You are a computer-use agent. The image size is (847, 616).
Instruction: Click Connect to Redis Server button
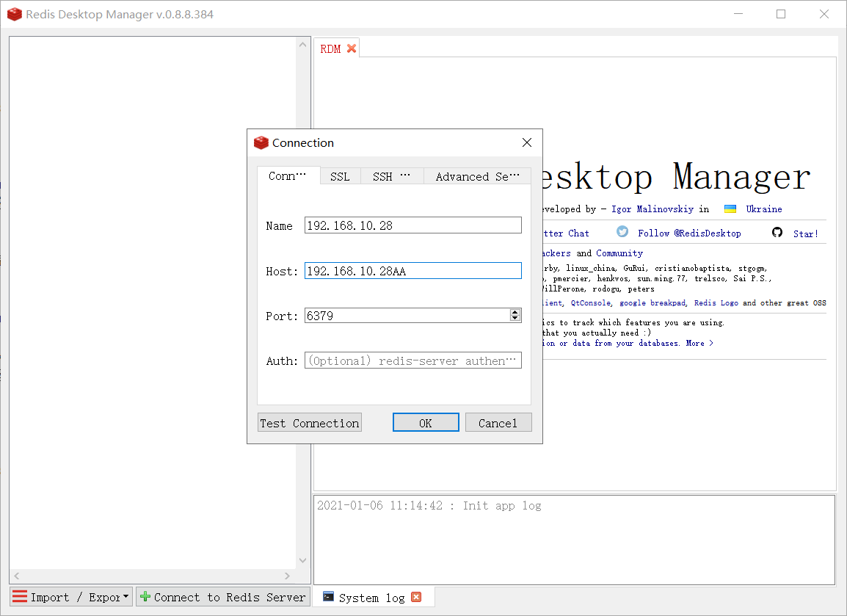pos(223,597)
